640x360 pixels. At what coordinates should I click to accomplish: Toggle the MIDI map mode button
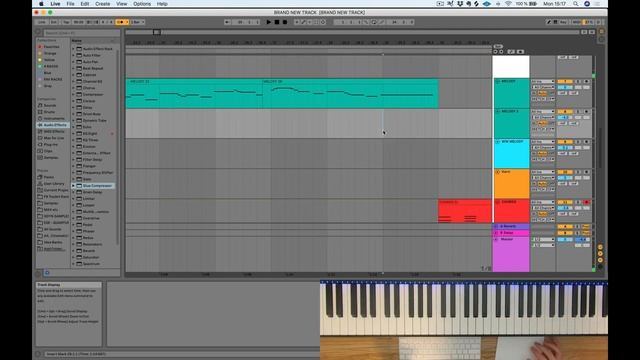point(576,22)
